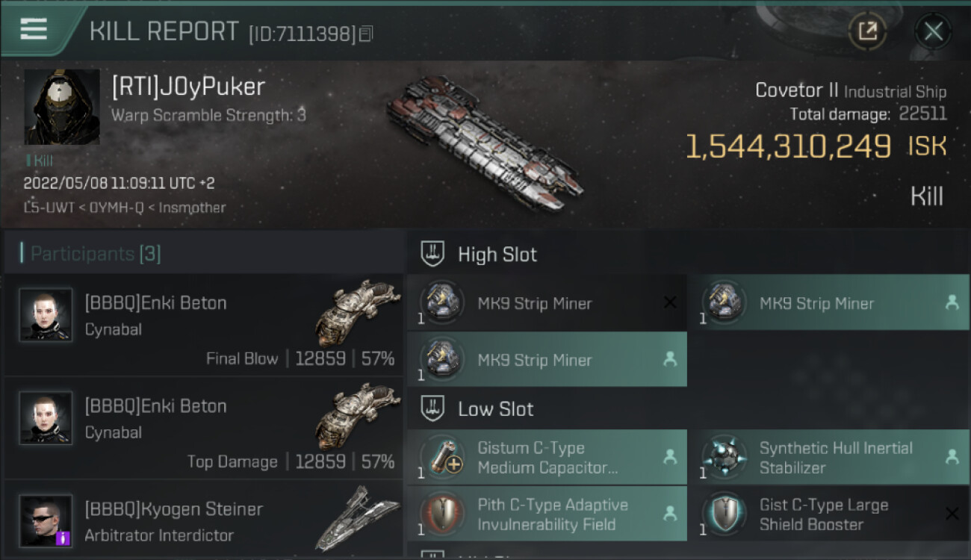971x560 pixels.
Task: Select the destroyed MK9 Strip Miner entry
Action: [547, 302]
